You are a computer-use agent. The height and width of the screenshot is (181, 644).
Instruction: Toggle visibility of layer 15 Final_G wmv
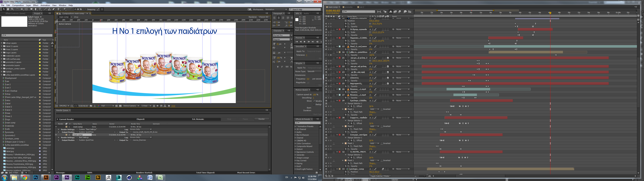coord(326,46)
